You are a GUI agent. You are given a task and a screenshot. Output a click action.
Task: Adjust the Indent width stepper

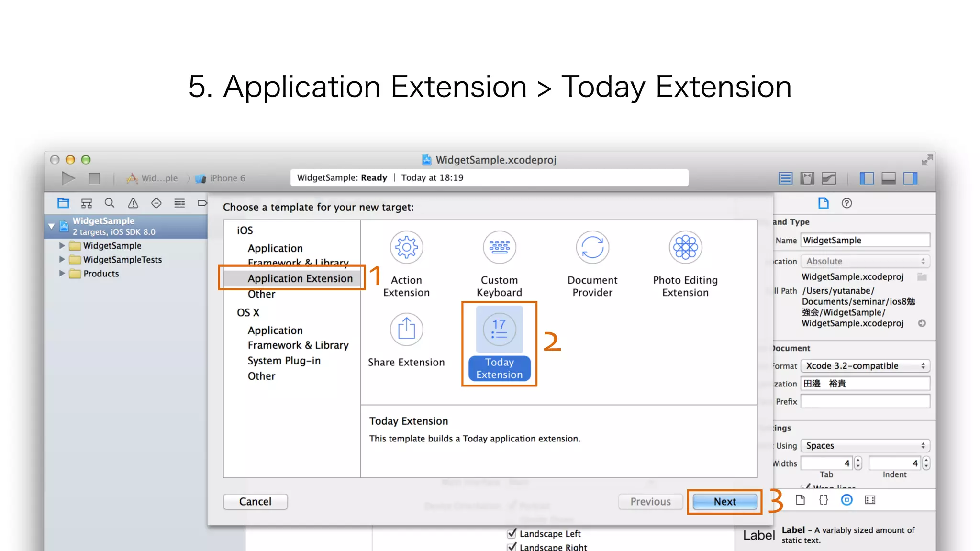coord(926,463)
